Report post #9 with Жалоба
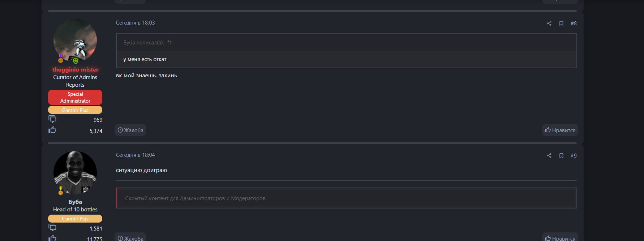Image resolution: width=644 pixels, height=241 pixels. click(130, 238)
